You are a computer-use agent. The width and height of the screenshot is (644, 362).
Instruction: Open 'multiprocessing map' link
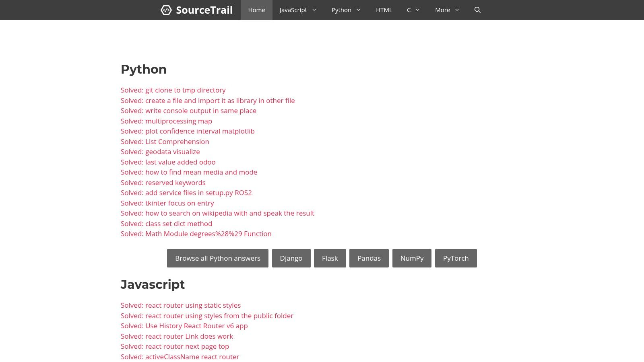click(166, 121)
